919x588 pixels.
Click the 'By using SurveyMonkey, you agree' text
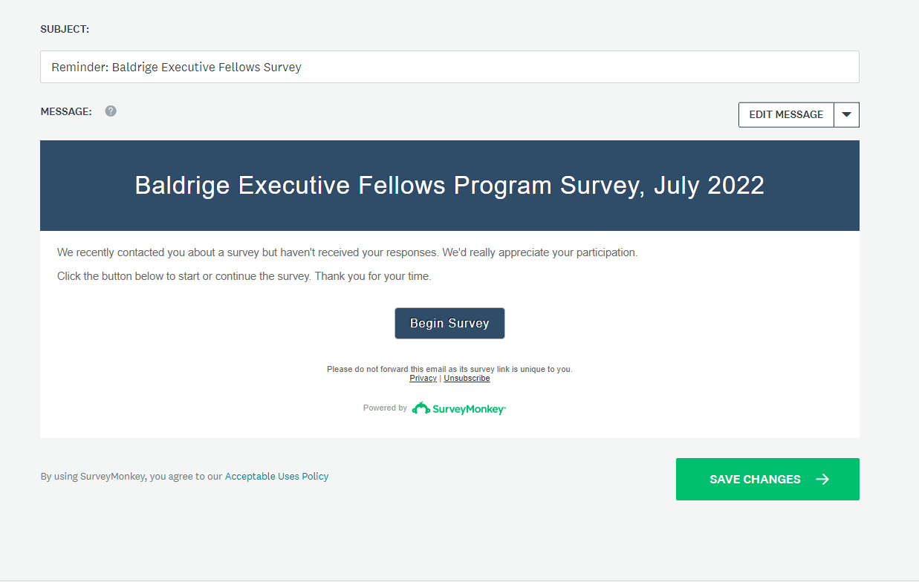(131, 477)
